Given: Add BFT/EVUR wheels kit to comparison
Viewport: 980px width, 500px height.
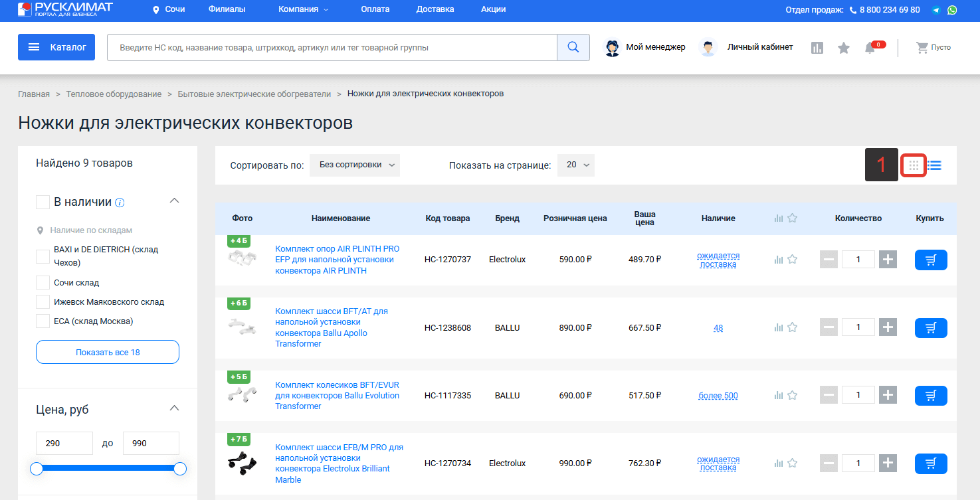Looking at the screenshot, I should tap(778, 395).
